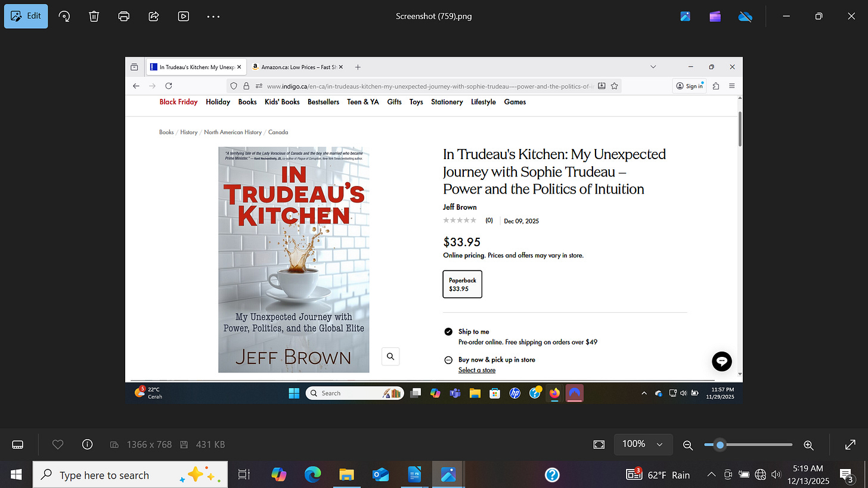
Task: Enter full screen with the diagonal arrows icon
Action: coord(851,445)
